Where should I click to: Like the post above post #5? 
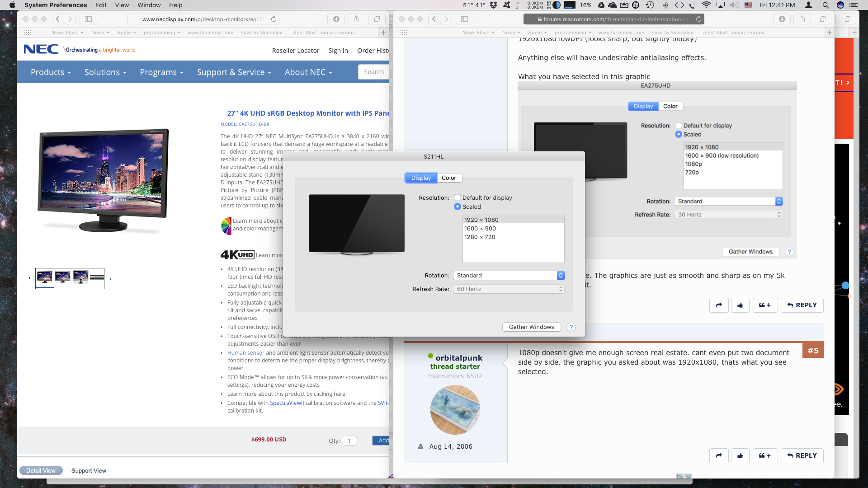(740, 305)
